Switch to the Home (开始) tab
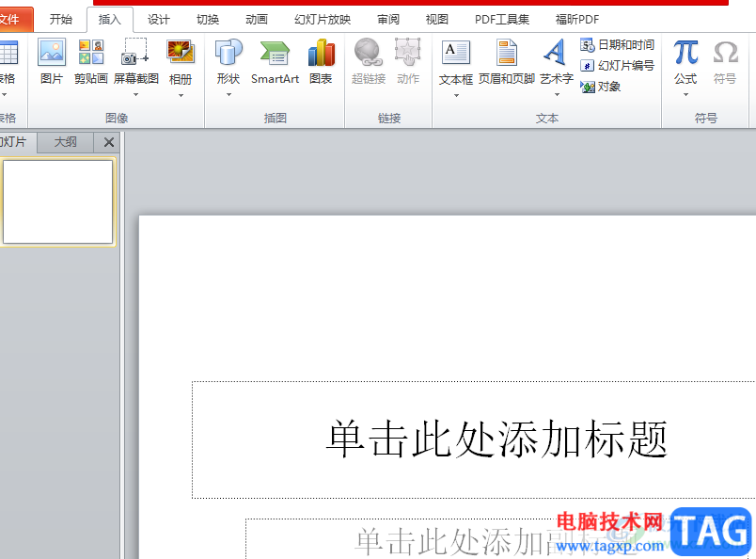This screenshot has height=559, width=756. point(61,20)
